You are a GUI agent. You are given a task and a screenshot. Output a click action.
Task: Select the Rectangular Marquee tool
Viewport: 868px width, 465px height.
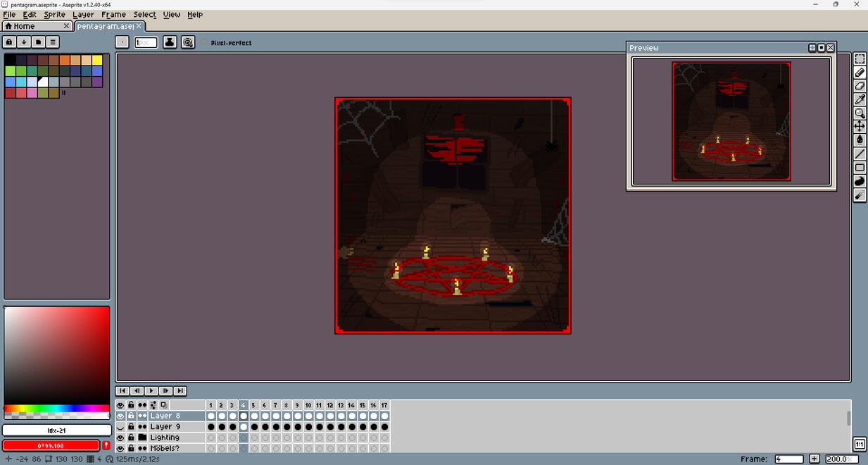point(860,59)
